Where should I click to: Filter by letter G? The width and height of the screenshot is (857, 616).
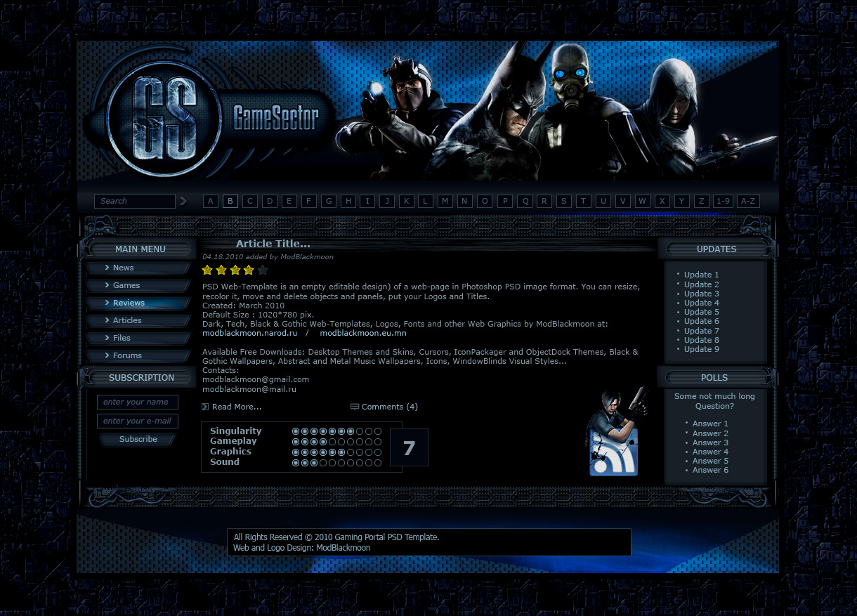(329, 201)
